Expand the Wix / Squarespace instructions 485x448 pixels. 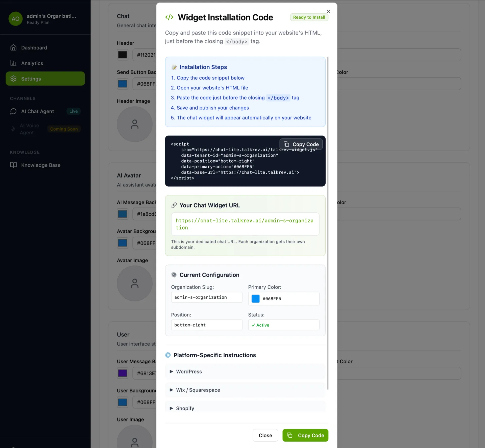pos(198,390)
